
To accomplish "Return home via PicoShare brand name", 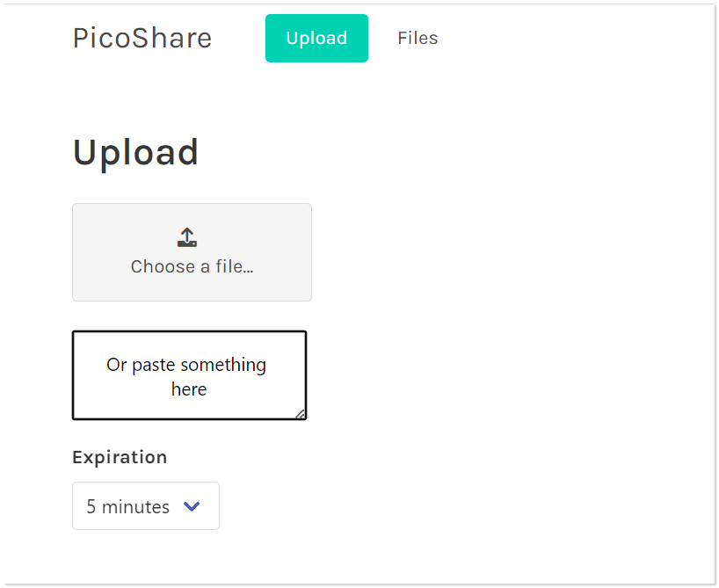I will tap(142, 39).
